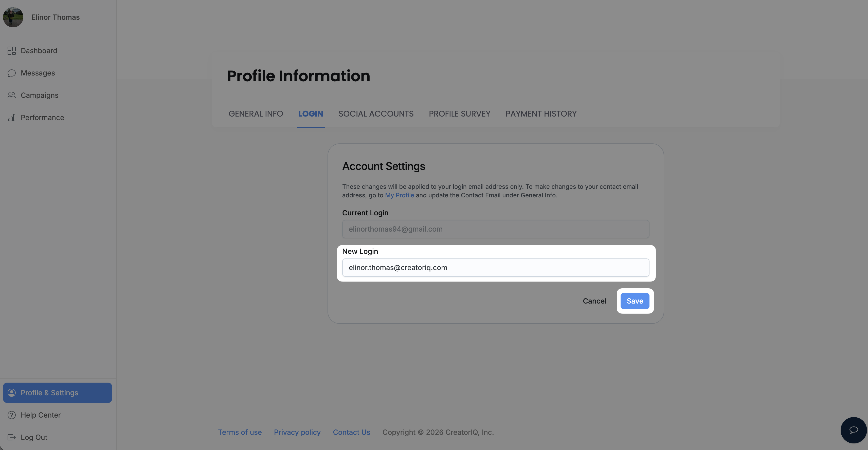Open the Social Accounts tab
868x450 pixels.
(x=376, y=114)
